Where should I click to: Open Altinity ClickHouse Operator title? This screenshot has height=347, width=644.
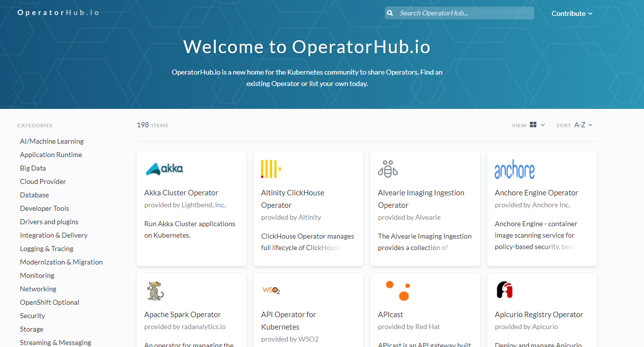(x=292, y=199)
